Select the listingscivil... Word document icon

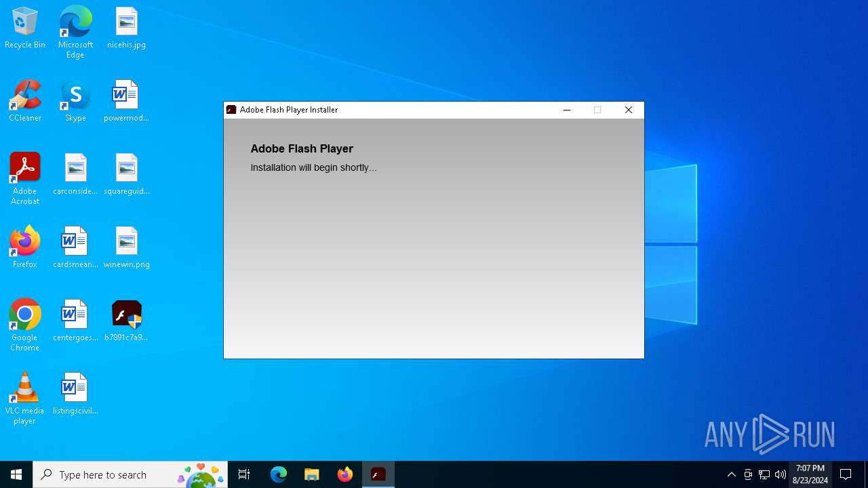75,394
